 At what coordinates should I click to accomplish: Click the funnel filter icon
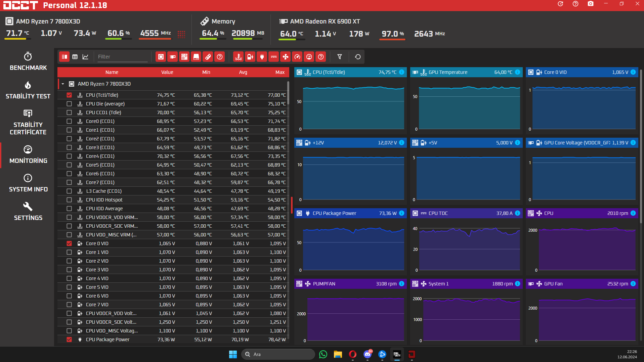coord(340,57)
